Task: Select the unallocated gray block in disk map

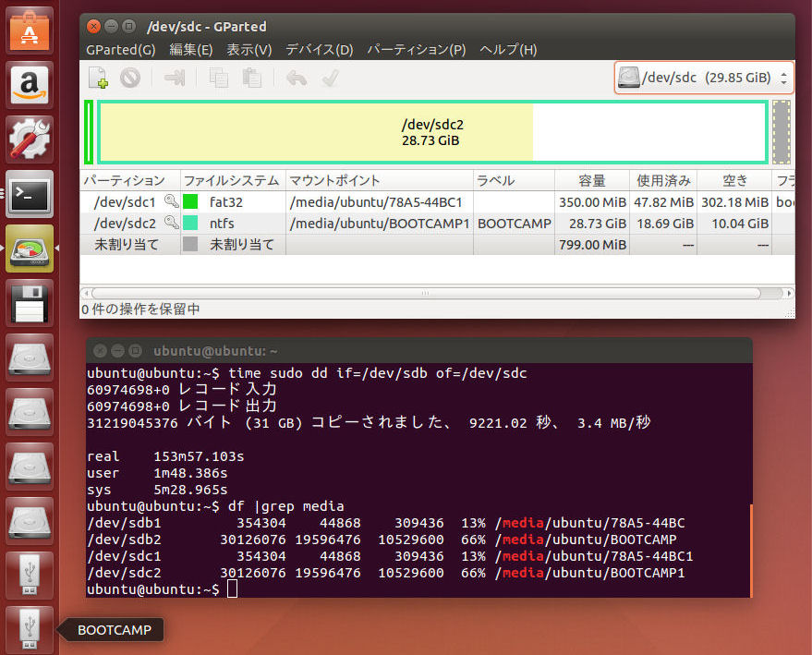Action: pyautogui.click(x=782, y=132)
